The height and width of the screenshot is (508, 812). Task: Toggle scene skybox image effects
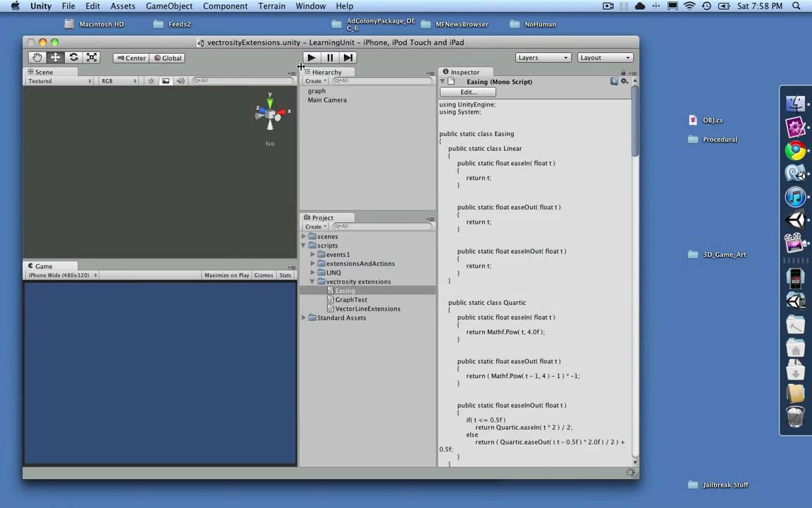pos(166,81)
